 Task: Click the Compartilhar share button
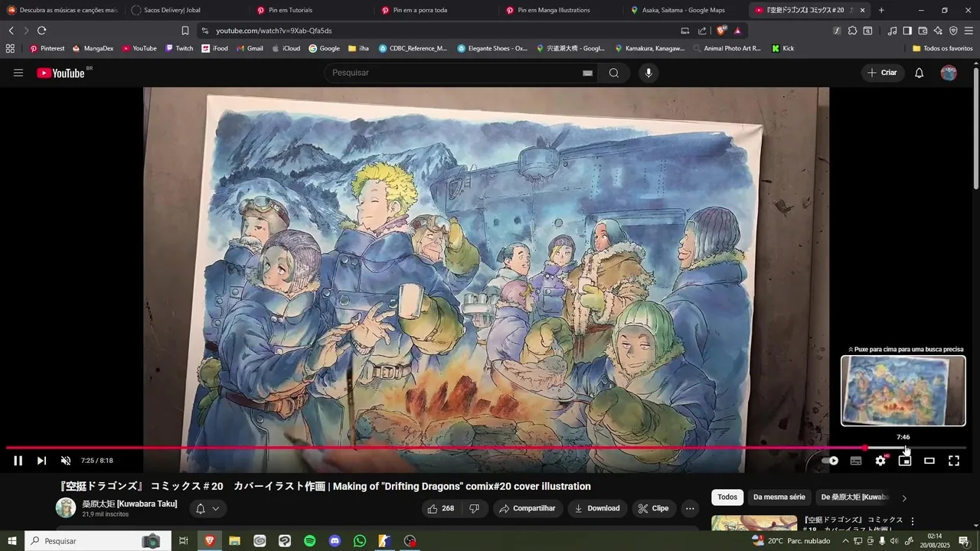528,508
